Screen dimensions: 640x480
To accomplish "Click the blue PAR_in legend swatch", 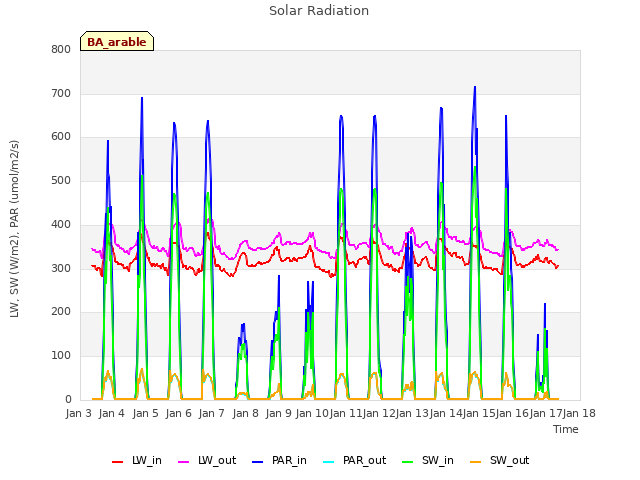I will pyautogui.click(x=258, y=462).
